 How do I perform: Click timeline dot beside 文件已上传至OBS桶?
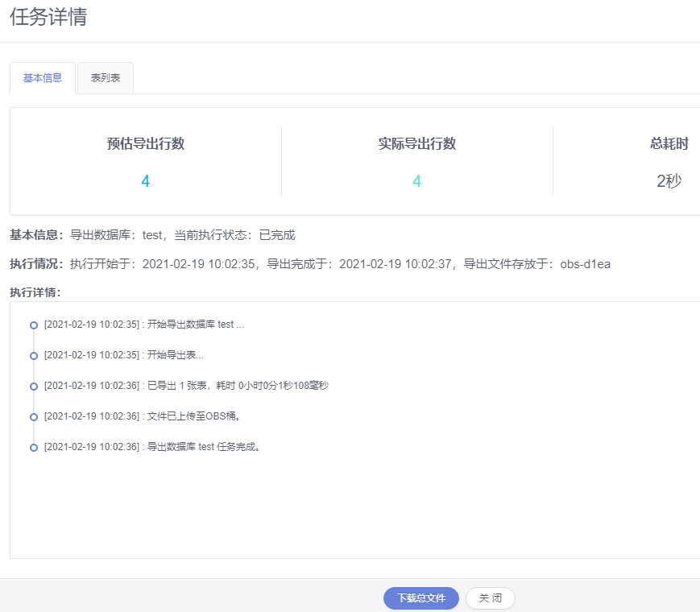click(34, 417)
